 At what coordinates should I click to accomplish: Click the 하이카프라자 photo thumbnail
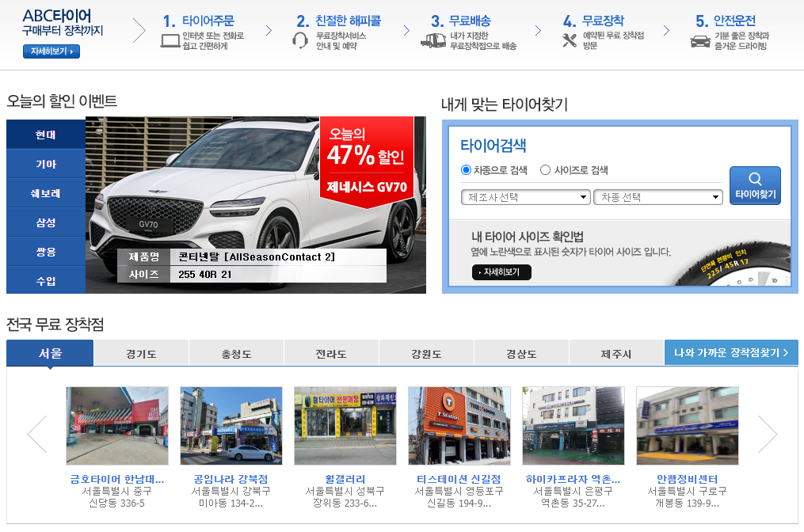click(573, 426)
